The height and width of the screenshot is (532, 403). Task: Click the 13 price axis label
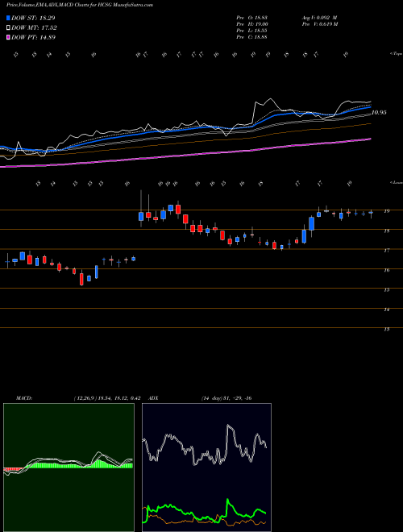tap(386, 329)
